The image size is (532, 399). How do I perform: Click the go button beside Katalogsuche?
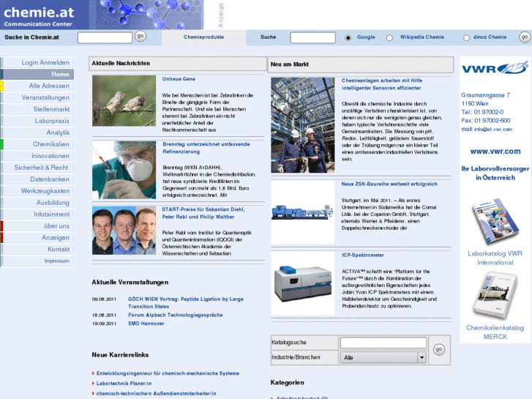(x=438, y=349)
